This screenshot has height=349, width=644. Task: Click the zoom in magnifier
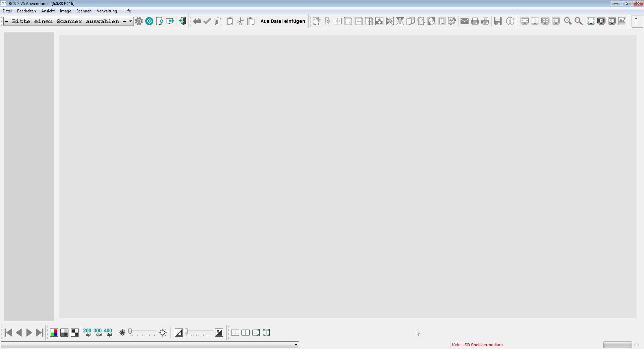click(x=568, y=21)
